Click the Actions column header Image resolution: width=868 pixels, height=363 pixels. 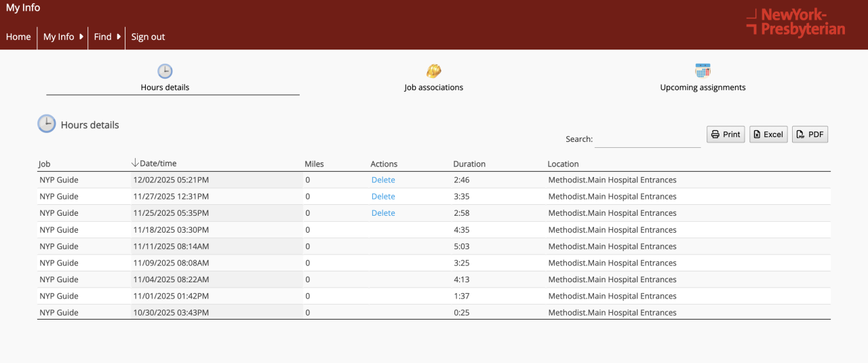(384, 164)
